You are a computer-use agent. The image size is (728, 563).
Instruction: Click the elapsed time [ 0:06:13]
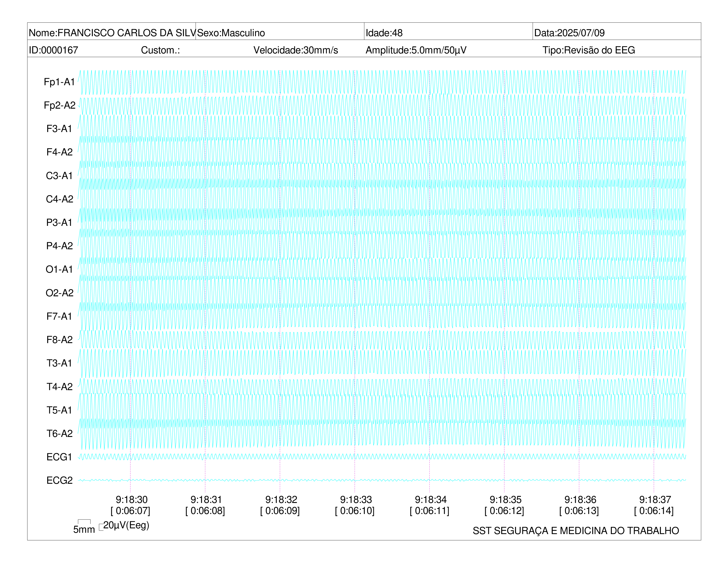tap(579, 511)
